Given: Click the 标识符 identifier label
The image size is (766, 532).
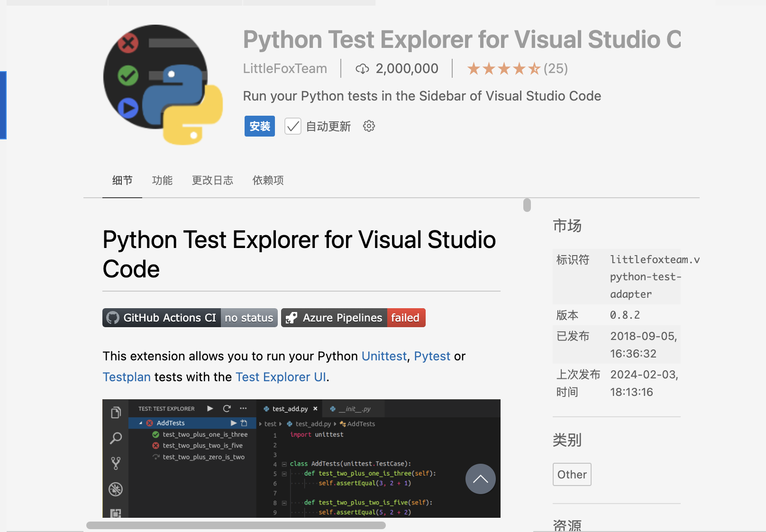Looking at the screenshot, I should coord(573,260).
